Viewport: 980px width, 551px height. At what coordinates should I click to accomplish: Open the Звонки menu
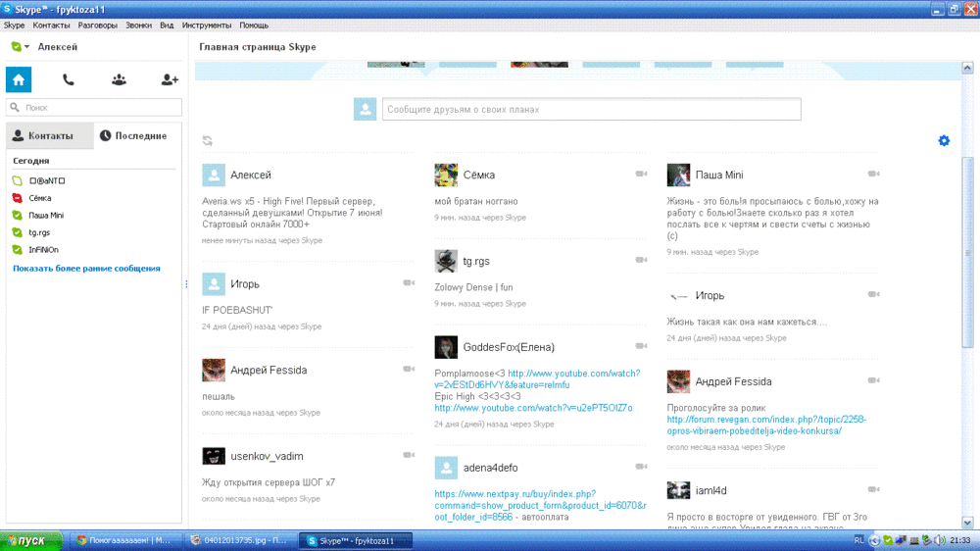tap(138, 25)
